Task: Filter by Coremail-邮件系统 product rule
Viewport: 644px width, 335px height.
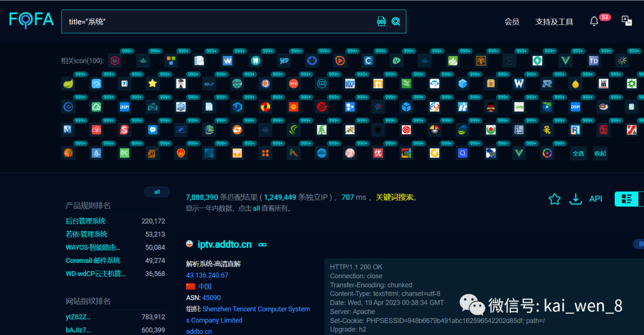Action: [93, 260]
